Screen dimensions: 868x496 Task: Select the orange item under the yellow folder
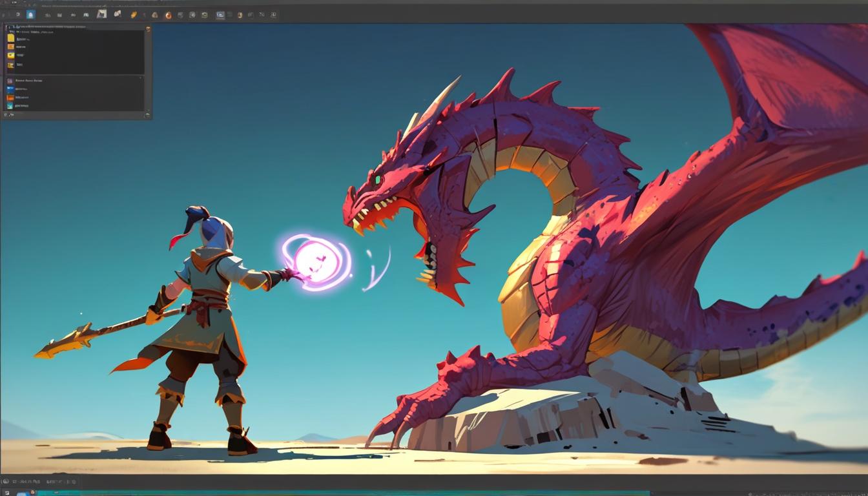[x=10, y=46]
